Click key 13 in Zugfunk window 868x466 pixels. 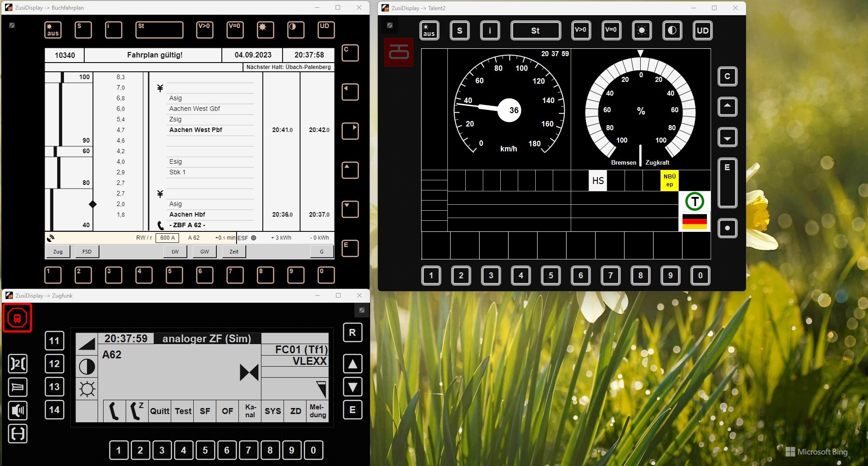pyautogui.click(x=54, y=387)
